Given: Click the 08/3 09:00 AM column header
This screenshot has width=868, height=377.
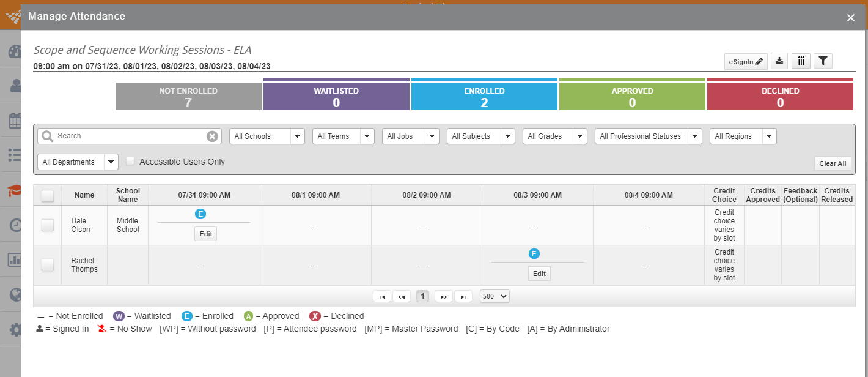Looking at the screenshot, I should click(x=537, y=195).
